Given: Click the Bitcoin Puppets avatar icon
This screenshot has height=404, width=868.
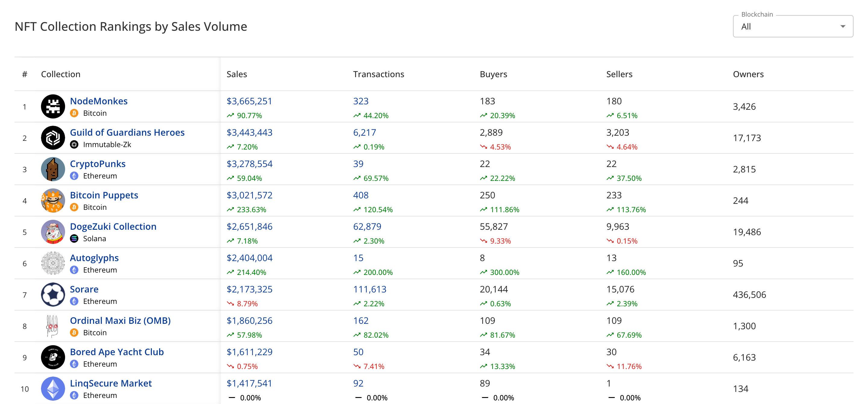Looking at the screenshot, I should tap(53, 200).
